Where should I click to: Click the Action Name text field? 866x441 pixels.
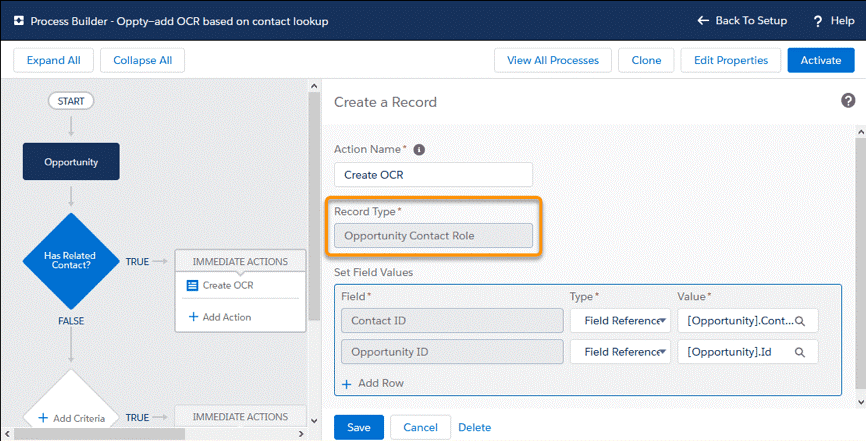tap(433, 175)
